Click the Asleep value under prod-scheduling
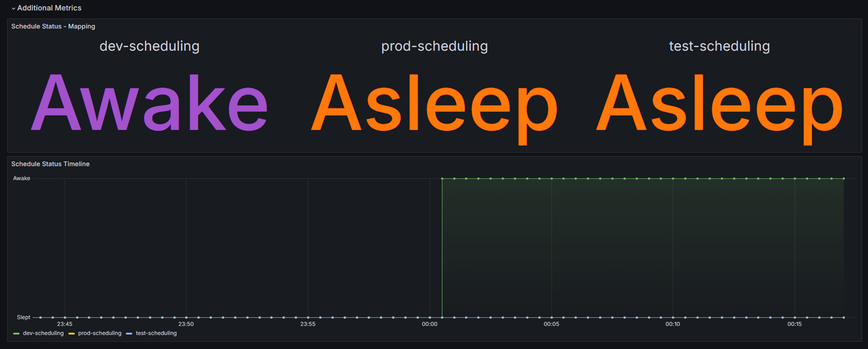This screenshot has width=868, height=349. (434, 106)
